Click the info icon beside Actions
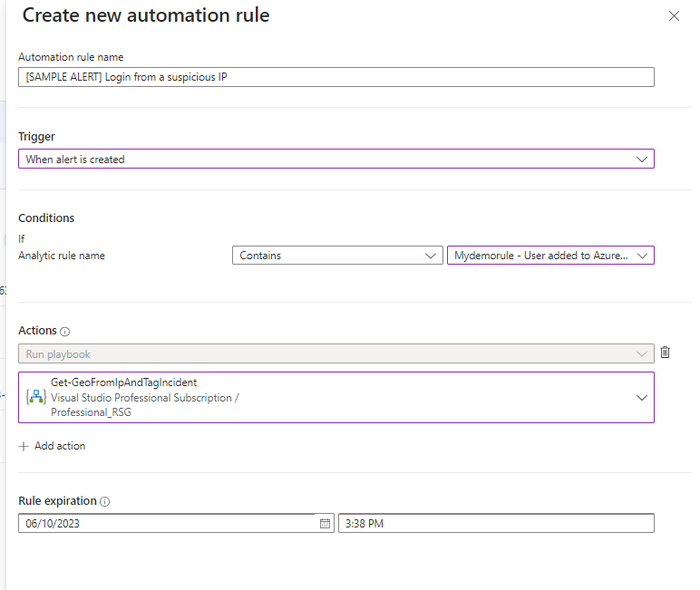 [x=65, y=332]
